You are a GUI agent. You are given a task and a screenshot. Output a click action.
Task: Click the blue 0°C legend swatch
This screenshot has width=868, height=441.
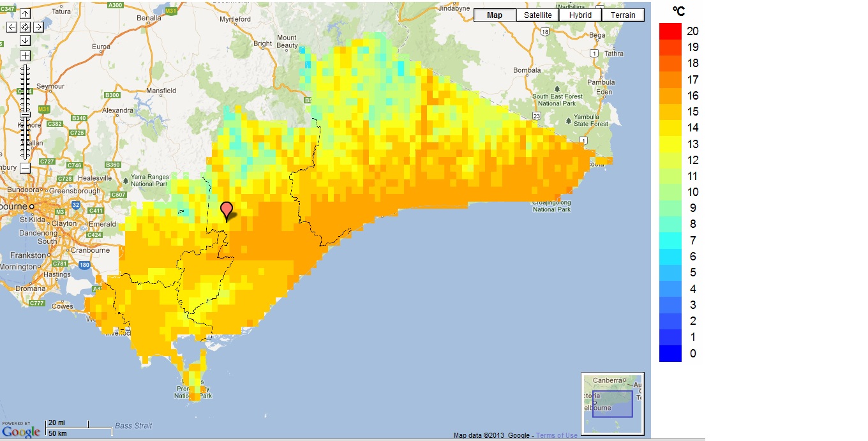(x=670, y=354)
